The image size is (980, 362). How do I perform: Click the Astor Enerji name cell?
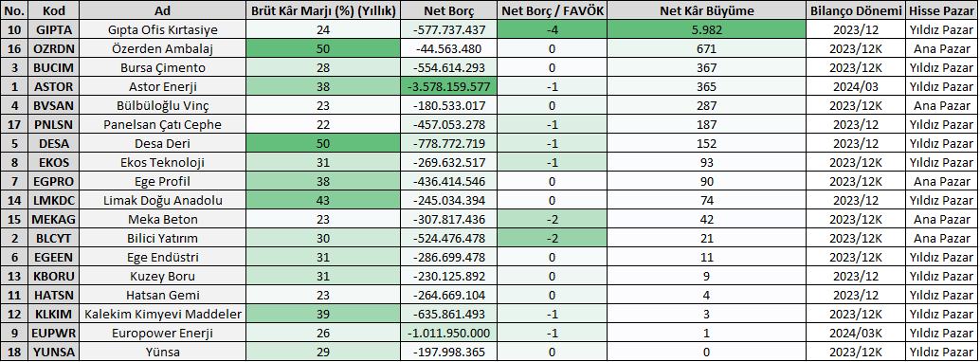[163, 86]
